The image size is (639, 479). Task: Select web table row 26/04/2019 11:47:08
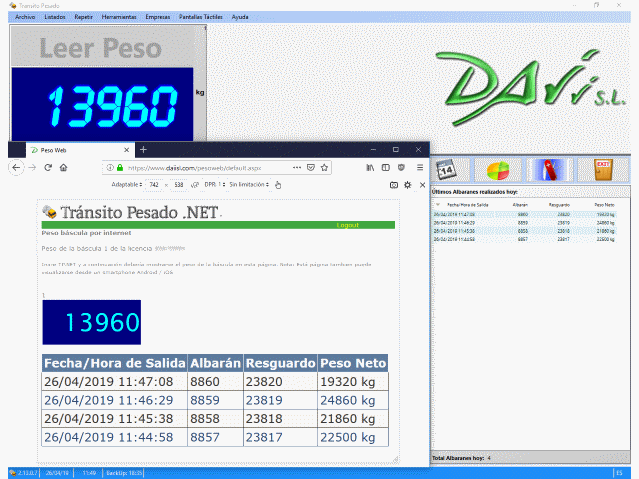(x=215, y=382)
